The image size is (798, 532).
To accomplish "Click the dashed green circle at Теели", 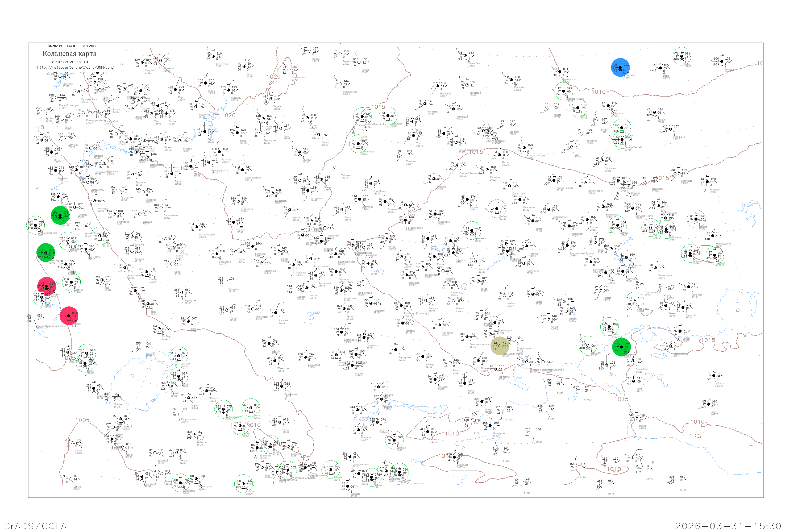I will 609,326.
